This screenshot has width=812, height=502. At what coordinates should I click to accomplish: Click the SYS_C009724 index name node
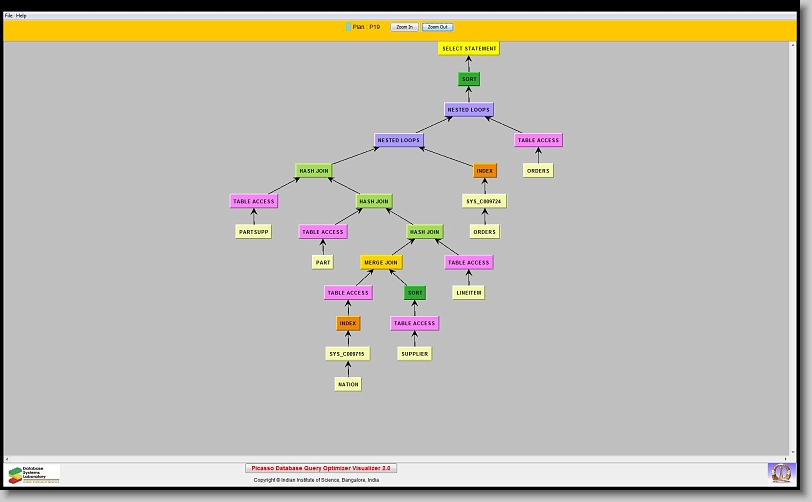tap(484, 201)
